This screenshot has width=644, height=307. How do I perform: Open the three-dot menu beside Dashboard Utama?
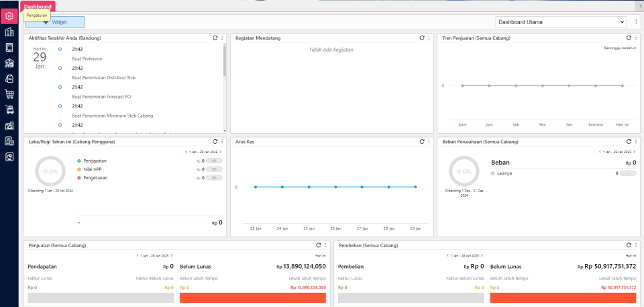pos(636,22)
